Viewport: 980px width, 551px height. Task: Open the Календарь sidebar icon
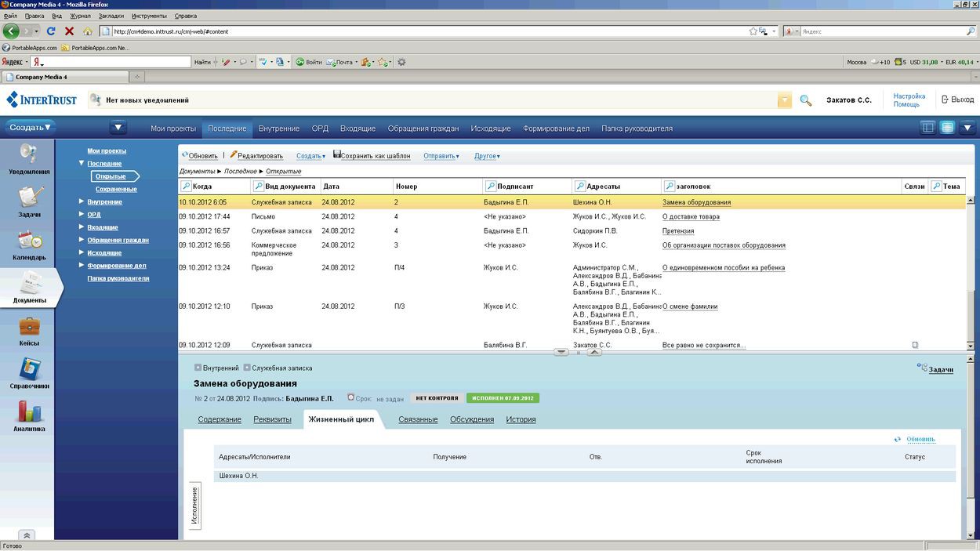pos(29,241)
